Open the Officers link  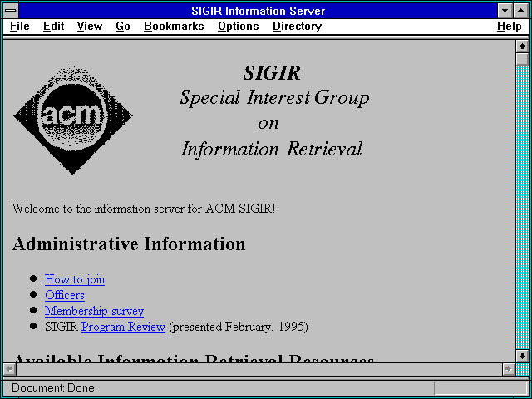pyautogui.click(x=65, y=295)
